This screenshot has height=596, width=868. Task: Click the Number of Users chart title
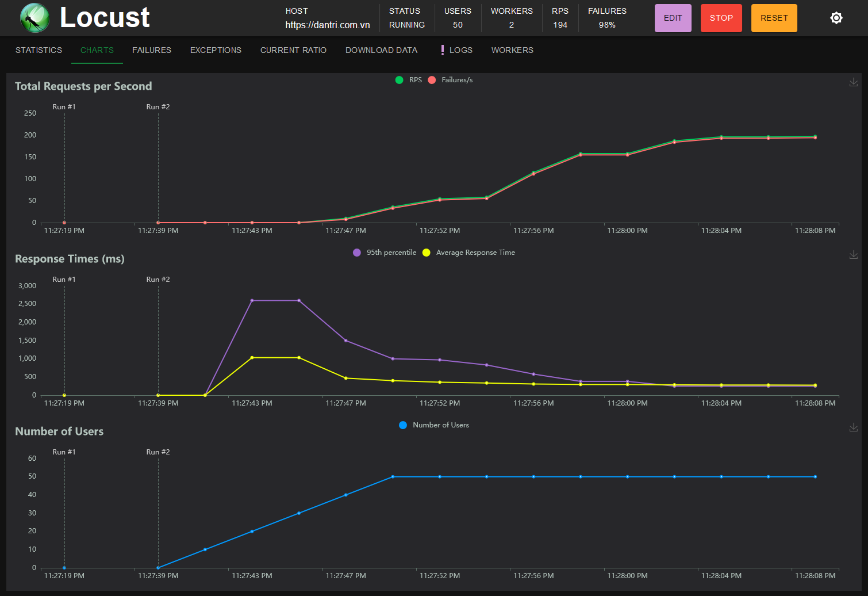(59, 431)
